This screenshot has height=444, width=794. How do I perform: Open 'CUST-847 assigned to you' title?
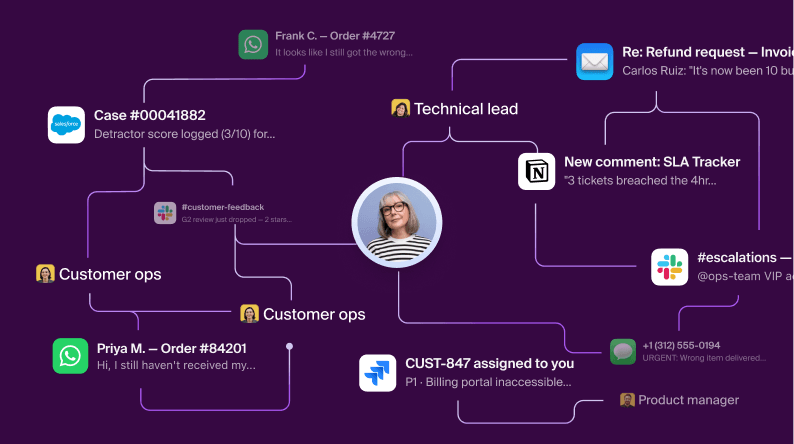tap(490, 364)
